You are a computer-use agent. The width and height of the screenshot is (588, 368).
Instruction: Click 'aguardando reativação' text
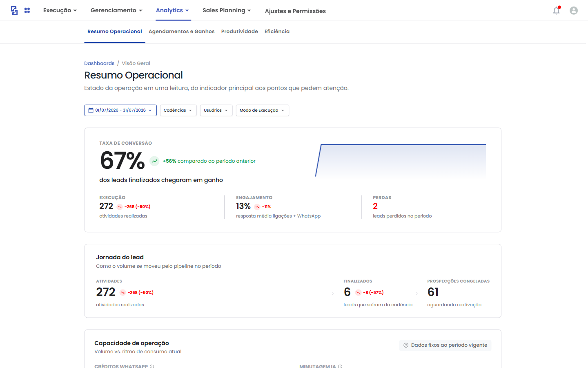pos(454,305)
